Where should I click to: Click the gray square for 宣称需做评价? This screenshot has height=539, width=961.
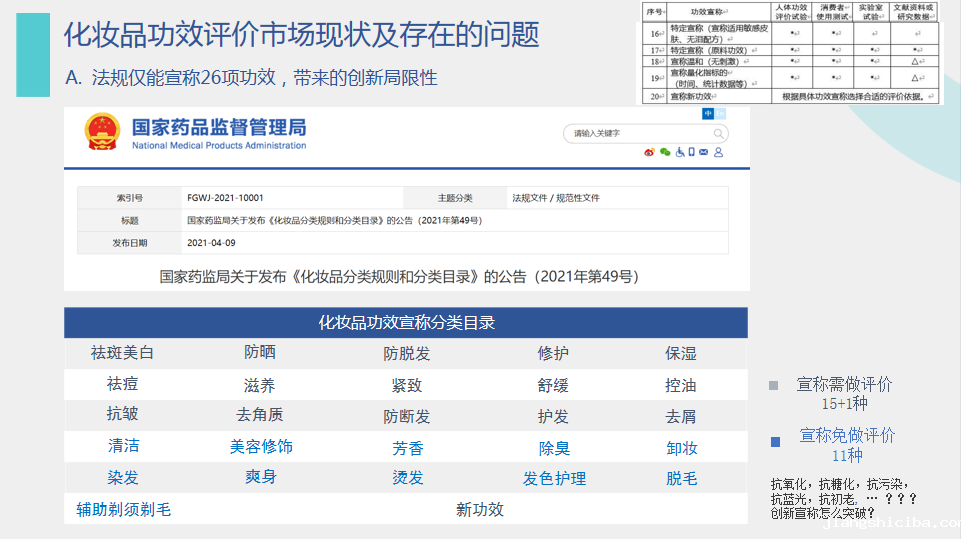pyautogui.click(x=773, y=386)
